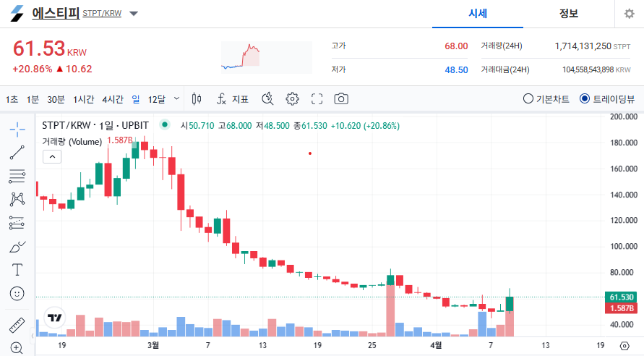Click the mini price sparkline chart
This screenshot has height=356, width=644.
pos(267,57)
